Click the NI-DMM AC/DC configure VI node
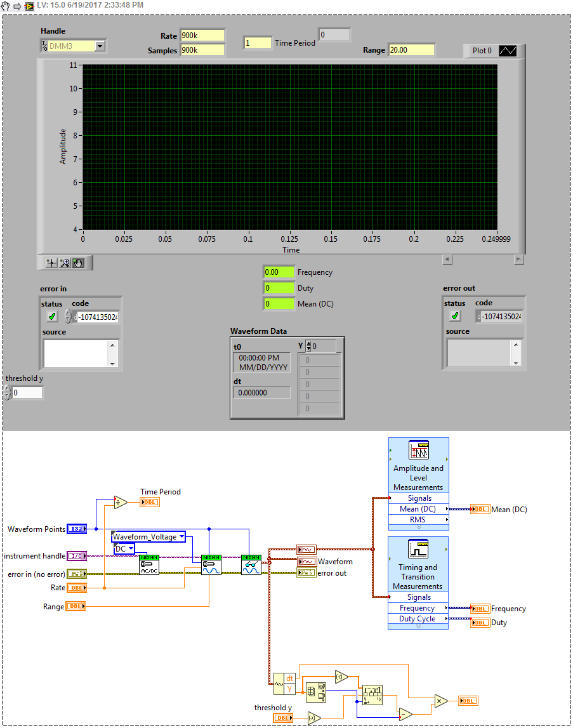573x728 pixels. point(150,564)
